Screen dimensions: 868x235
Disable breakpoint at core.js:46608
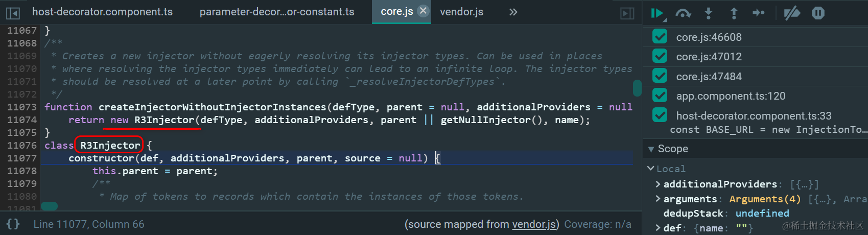[x=660, y=37]
